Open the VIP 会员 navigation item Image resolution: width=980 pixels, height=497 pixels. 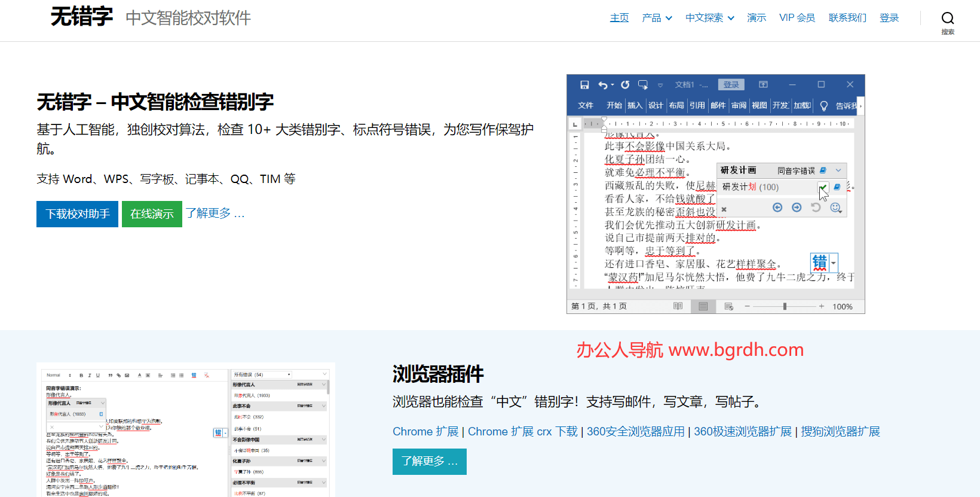[x=797, y=18]
